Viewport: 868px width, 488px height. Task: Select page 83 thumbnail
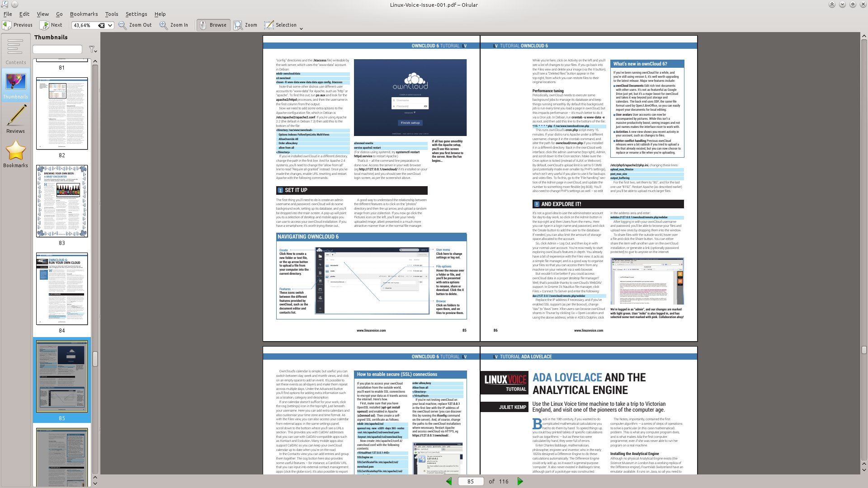[x=62, y=201]
